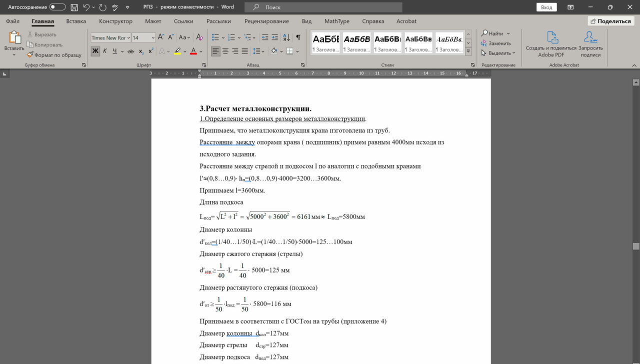Screen dimensions: 640x364
Task: Justify the paragraph text to both margins
Action: point(245,51)
